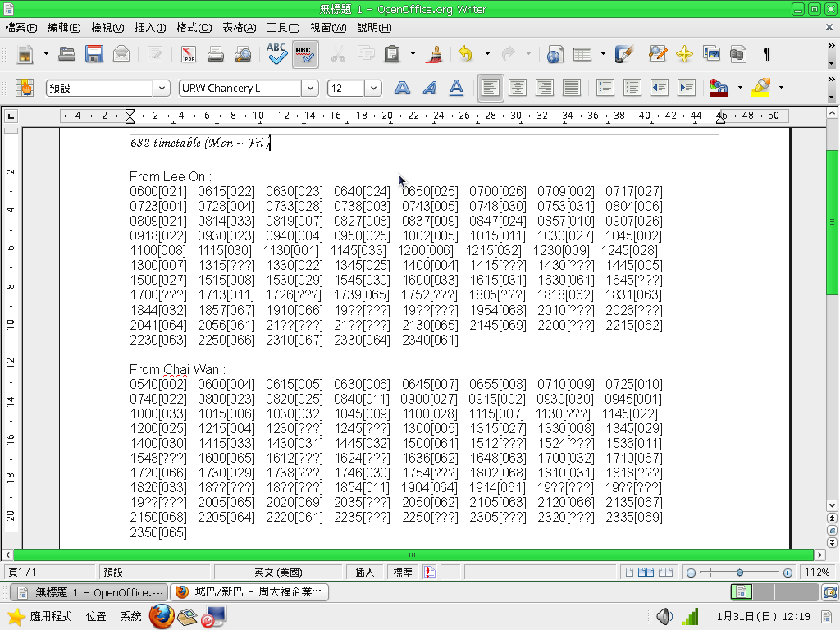Click the zoom slider in status bar
This screenshot has width=840, height=630.
[x=739, y=573]
